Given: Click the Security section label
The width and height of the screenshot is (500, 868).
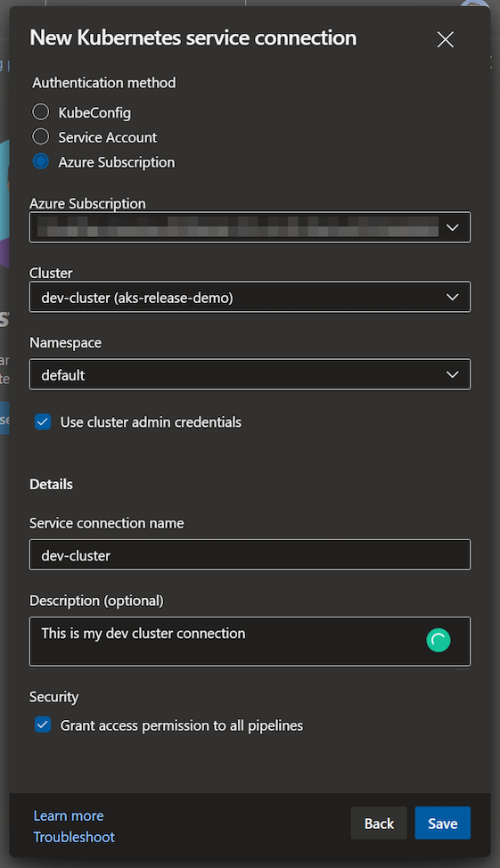Looking at the screenshot, I should pyautogui.click(x=53, y=697).
